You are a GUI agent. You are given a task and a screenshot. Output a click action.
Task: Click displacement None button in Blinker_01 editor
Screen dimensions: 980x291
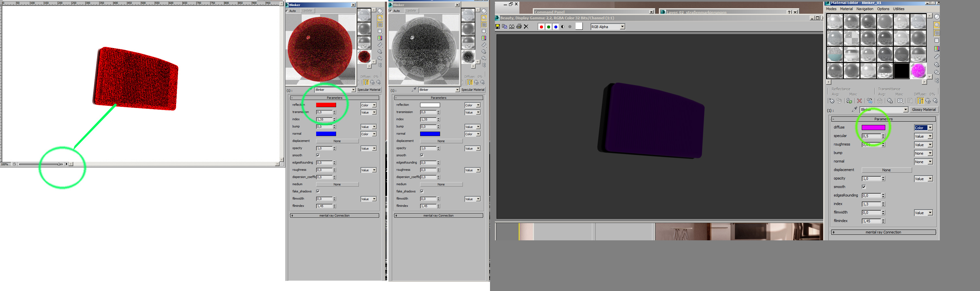point(887,170)
